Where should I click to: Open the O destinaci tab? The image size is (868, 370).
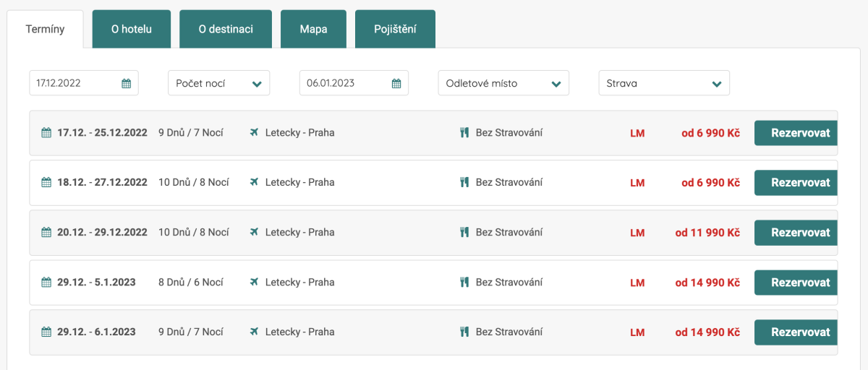[226, 30]
